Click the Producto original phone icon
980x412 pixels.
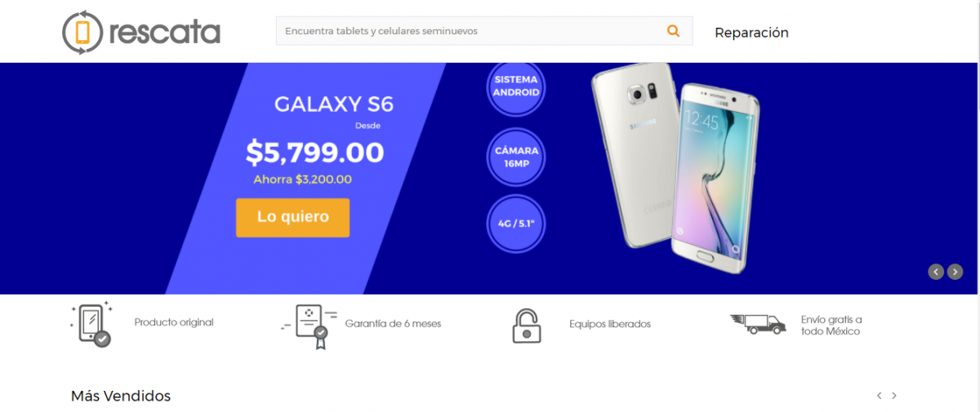pyautogui.click(x=91, y=324)
